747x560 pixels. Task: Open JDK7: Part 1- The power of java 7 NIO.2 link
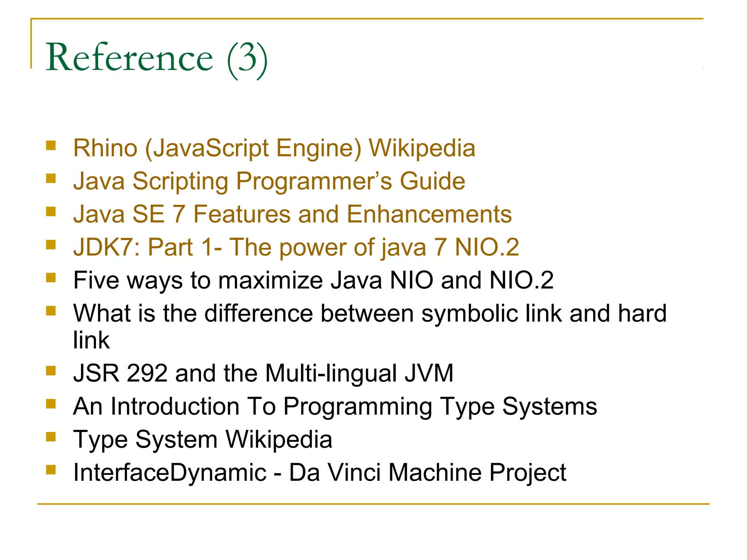(x=296, y=248)
